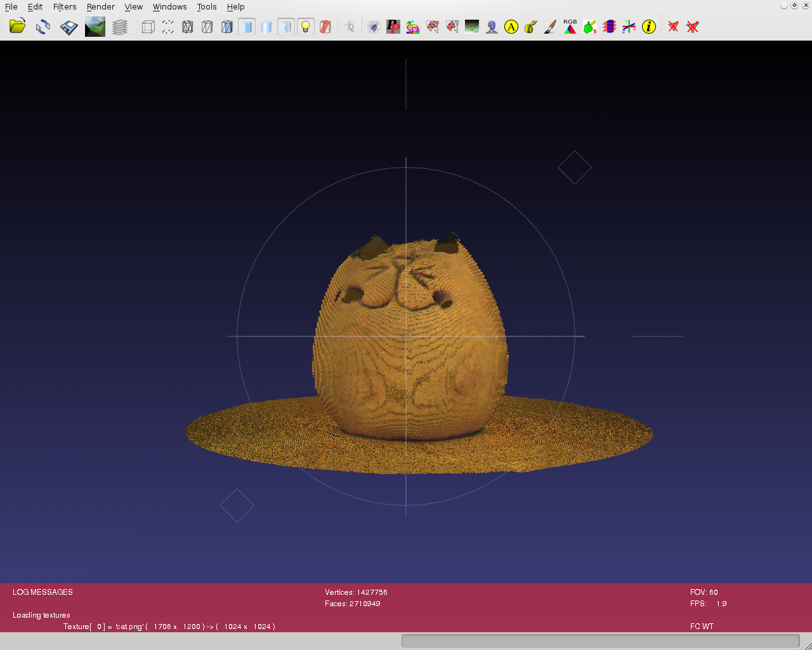The height and width of the screenshot is (650, 812).
Task: Select the measuring tape tool
Action: pos(531,27)
